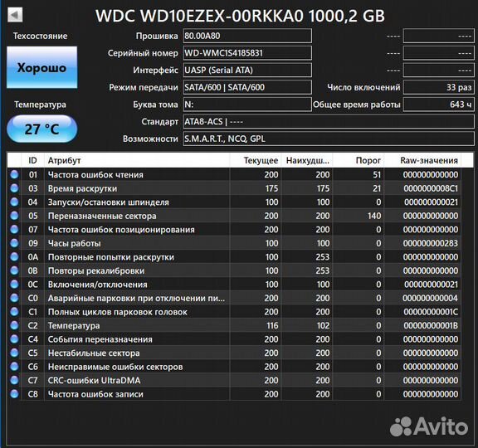Click status dot for Частота ошибок чтения
This screenshot has height=448, width=478.
pos(14,174)
